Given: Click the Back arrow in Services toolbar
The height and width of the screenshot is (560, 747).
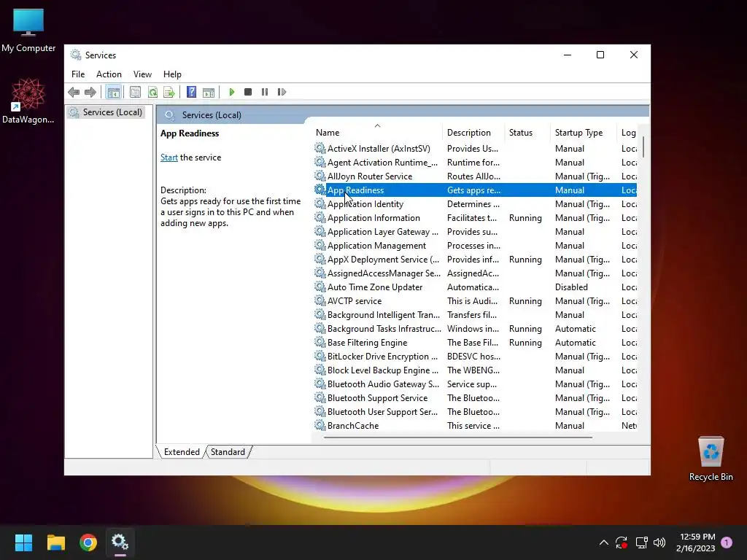Looking at the screenshot, I should pyautogui.click(x=74, y=92).
